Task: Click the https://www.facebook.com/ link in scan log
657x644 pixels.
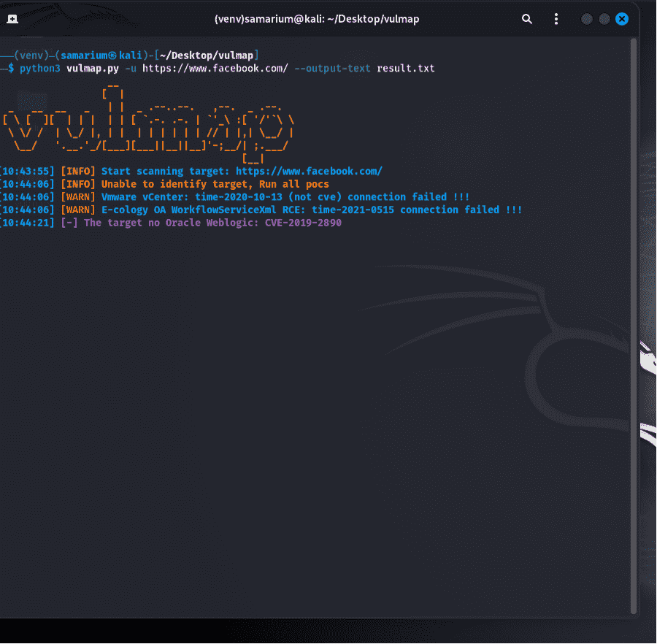Action: click(309, 172)
